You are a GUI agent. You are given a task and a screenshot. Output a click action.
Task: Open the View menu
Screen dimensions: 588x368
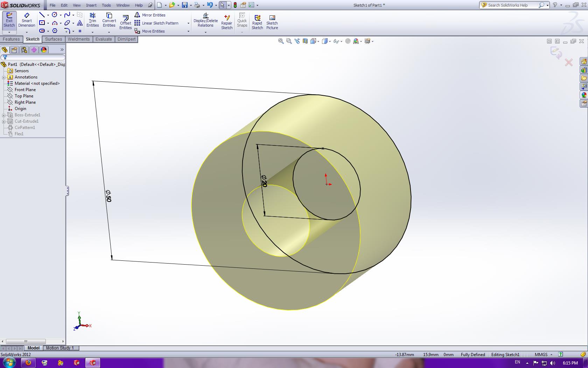77,5
